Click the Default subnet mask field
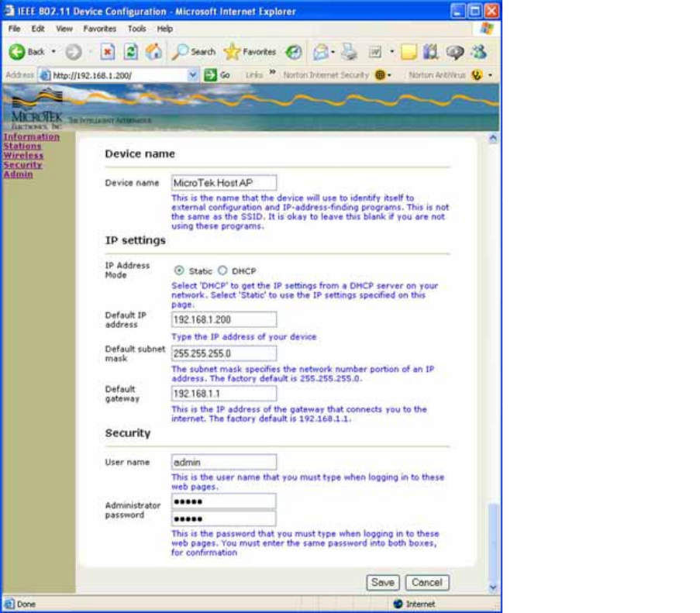The image size is (700, 613). pos(224,353)
